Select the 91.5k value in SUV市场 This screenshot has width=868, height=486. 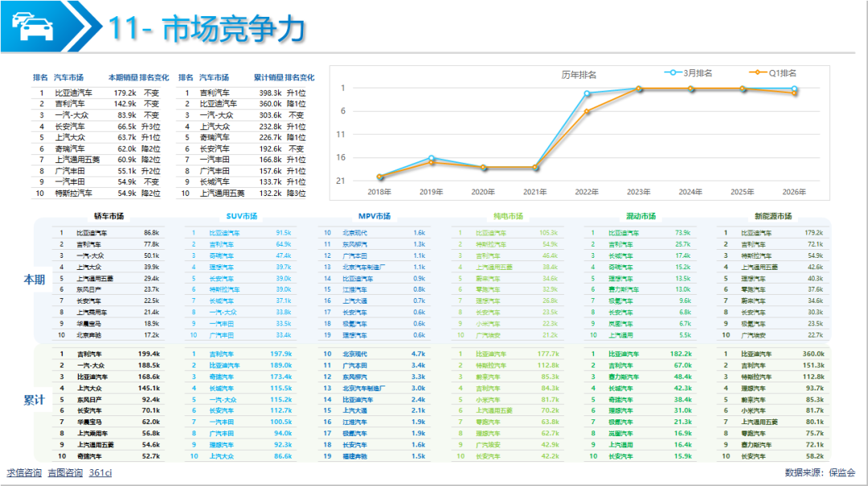[284, 233]
